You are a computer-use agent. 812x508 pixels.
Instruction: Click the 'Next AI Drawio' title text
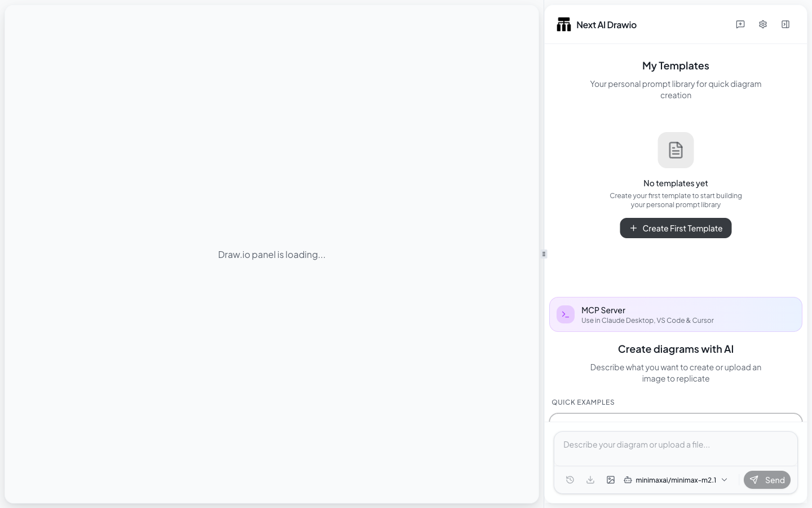[606, 25]
